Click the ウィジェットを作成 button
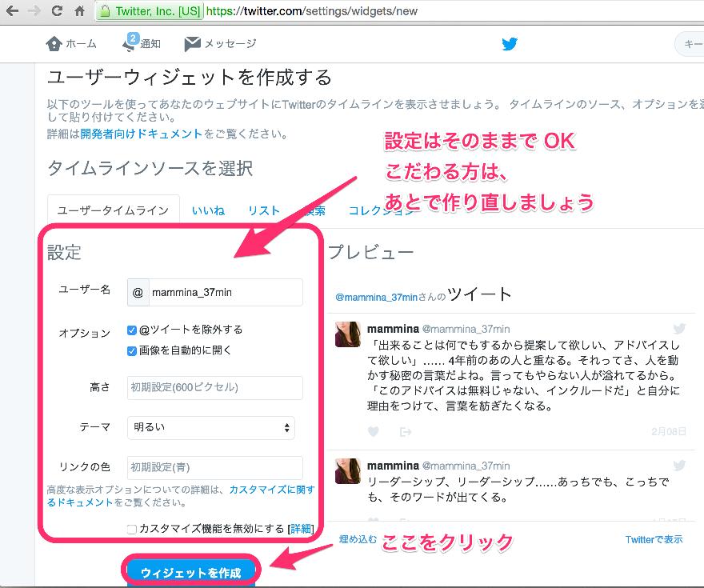 pos(191,573)
